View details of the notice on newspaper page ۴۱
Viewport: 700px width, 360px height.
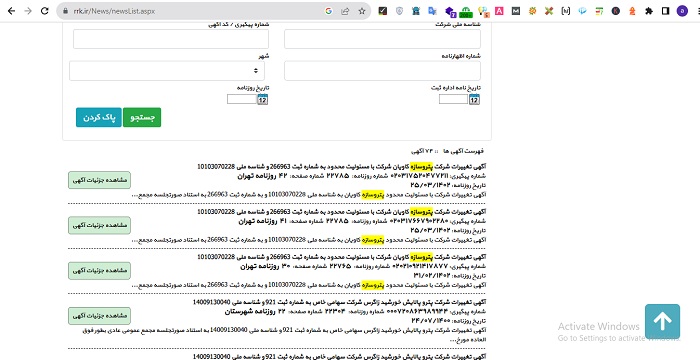(100, 226)
